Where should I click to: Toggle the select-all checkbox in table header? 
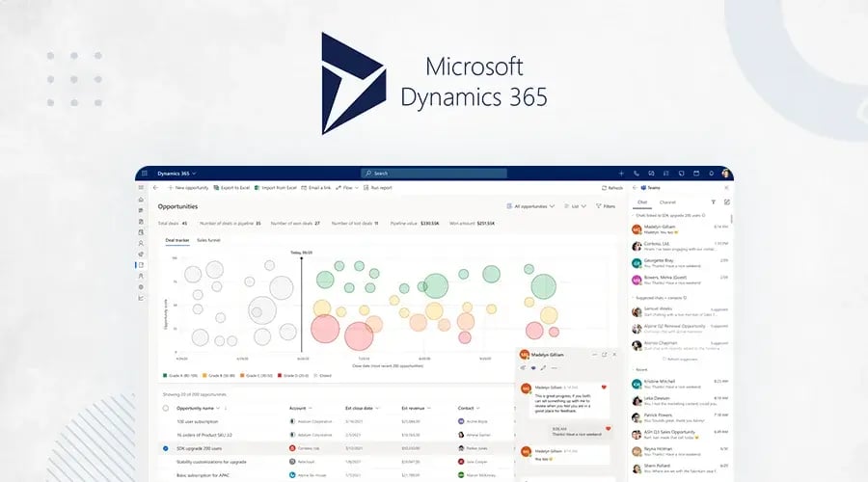pyautogui.click(x=165, y=409)
